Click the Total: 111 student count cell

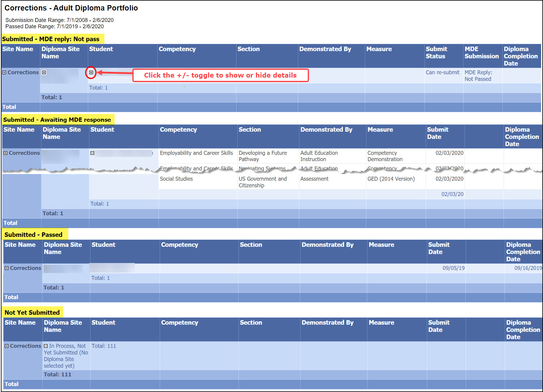(x=104, y=346)
